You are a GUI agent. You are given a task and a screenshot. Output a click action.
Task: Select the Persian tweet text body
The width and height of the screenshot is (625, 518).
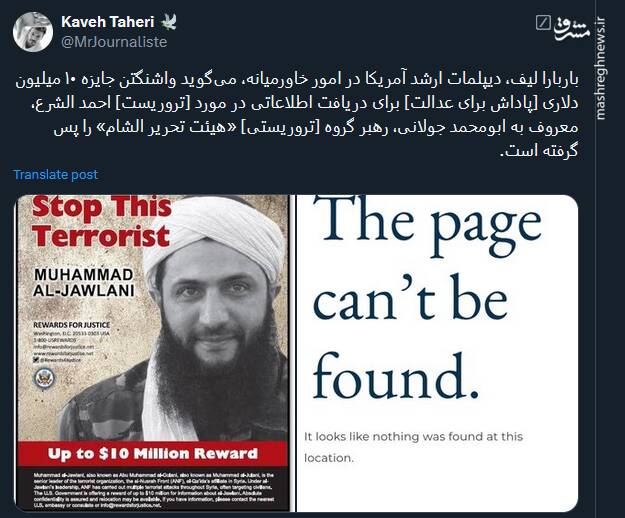click(x=297, y=115)
